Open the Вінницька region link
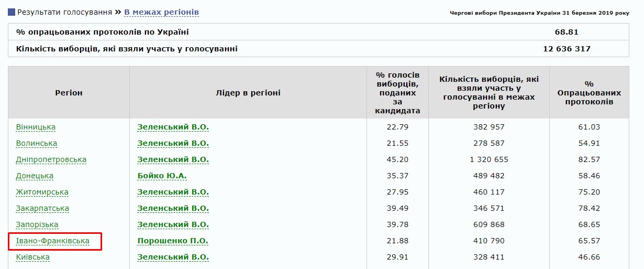 pos(36,127)
